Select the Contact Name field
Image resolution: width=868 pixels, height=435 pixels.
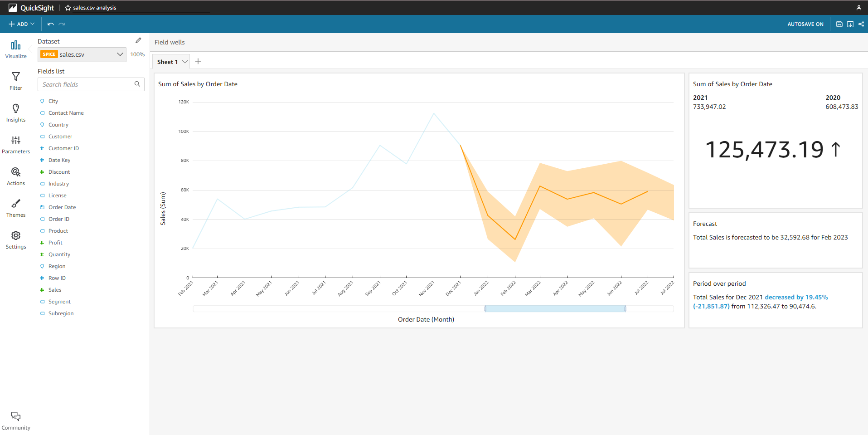(66, 113)
